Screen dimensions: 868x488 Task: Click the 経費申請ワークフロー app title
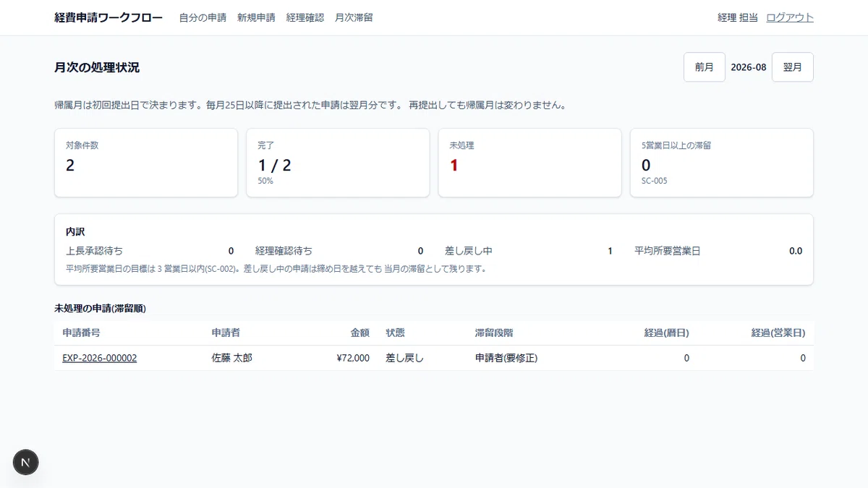(x=109, y=17)
